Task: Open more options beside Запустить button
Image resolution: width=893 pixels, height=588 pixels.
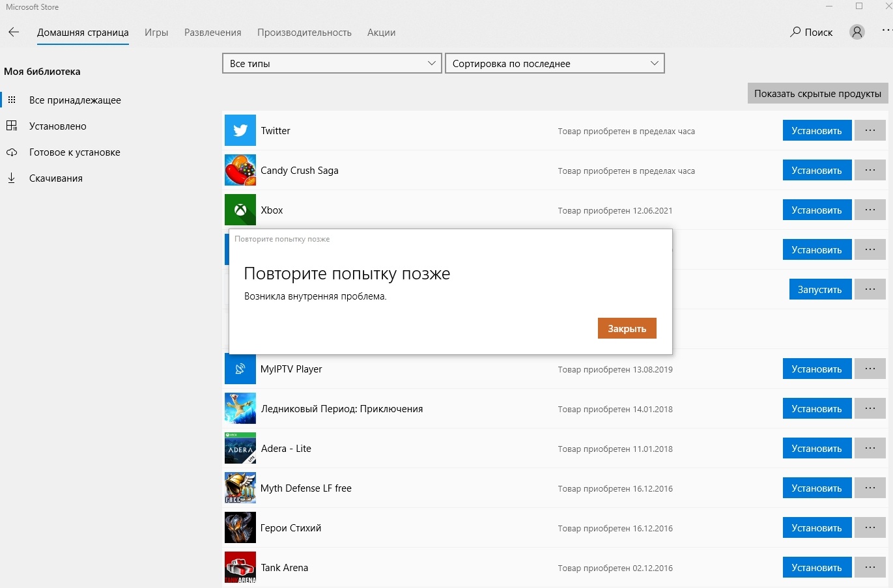Action: tap(870, 289)
